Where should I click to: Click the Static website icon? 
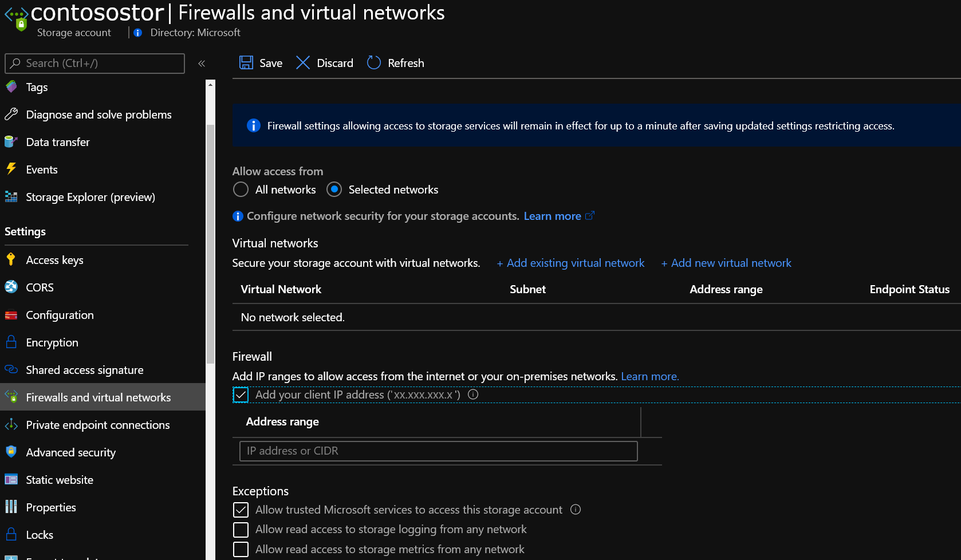tap(11, 479)
